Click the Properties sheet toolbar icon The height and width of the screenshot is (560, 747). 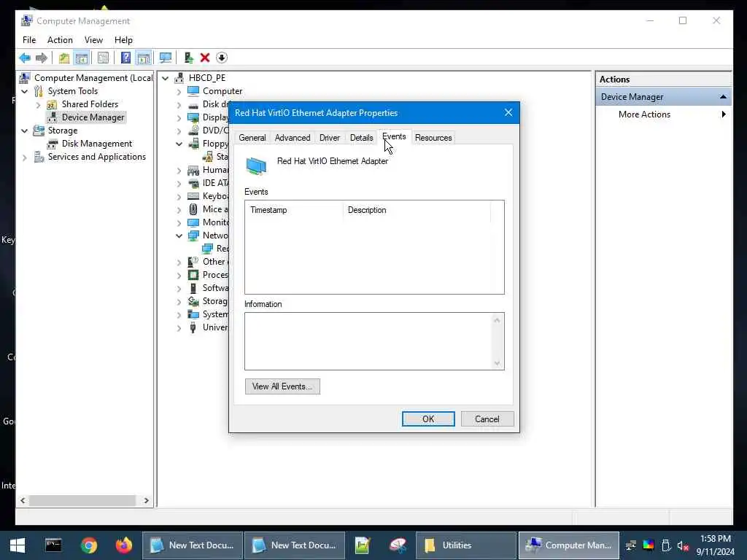(x=103, y=58)
